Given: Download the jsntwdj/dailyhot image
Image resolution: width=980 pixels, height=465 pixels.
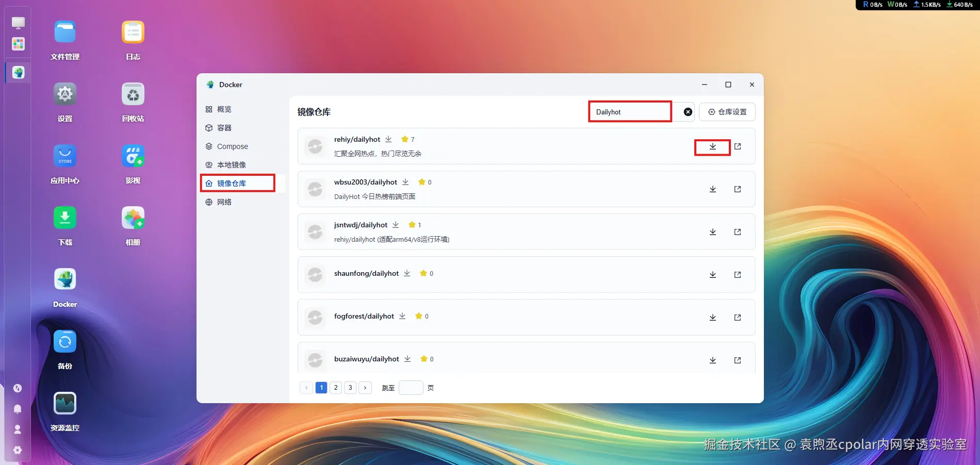Looking at the screenshot, I should point(712,232).
